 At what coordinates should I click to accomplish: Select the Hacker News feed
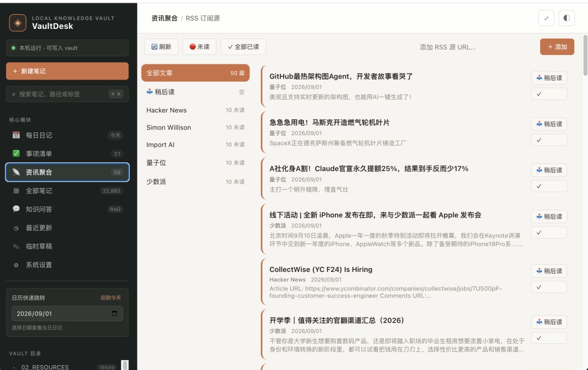click(195, 110)
